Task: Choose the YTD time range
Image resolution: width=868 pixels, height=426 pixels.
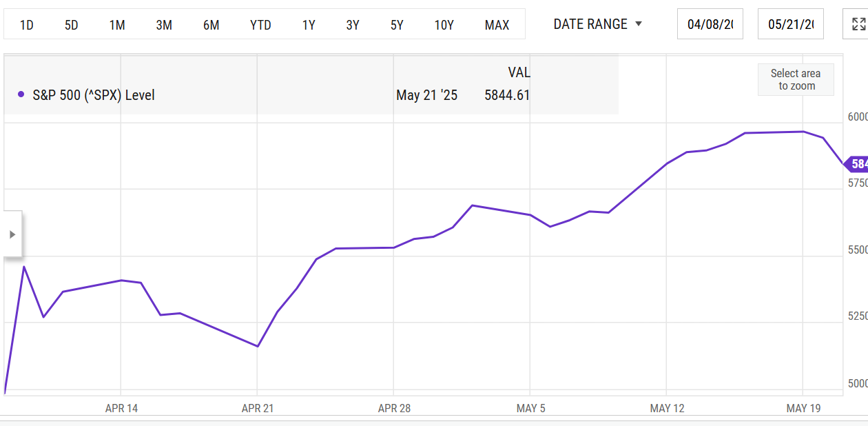Action: tap(260, 25)
